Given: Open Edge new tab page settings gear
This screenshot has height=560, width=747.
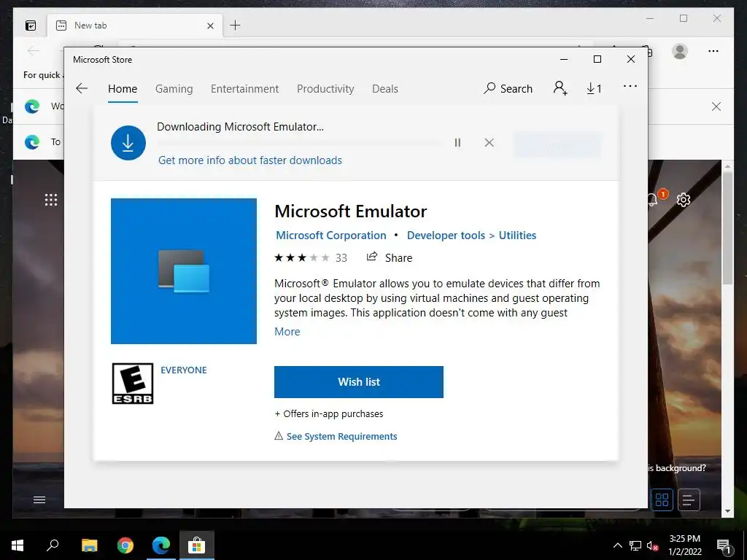Looking at the screenshot, I should pyautogui.click(x=684, y=200).
